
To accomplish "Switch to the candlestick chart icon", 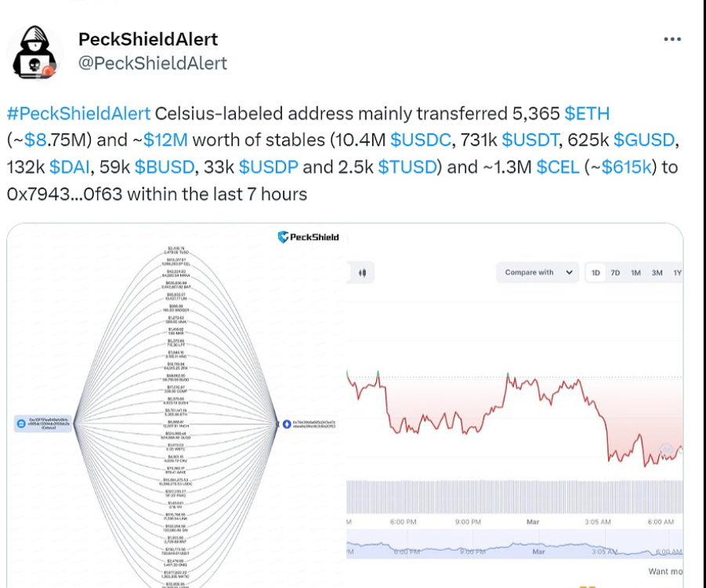I will [x=361, y=273].
